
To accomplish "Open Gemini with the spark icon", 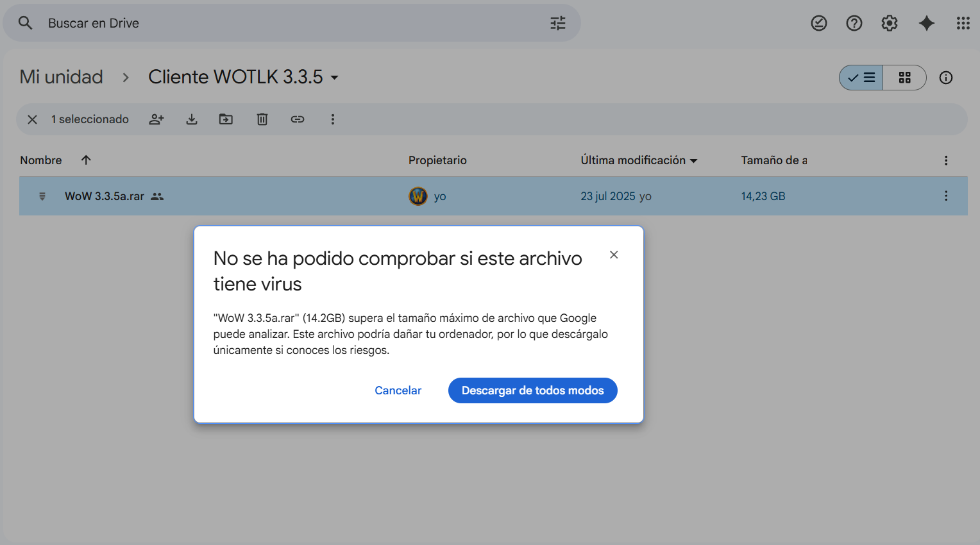I will (927, 23).
